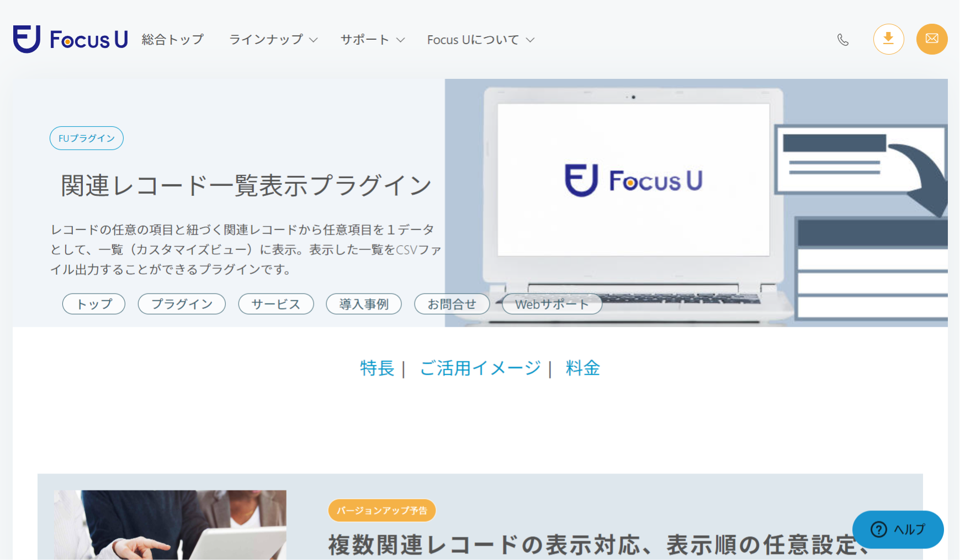960x560 pixels.
Task: Click the バージョンアップ予告 orange badge
Action: (382, 510)
